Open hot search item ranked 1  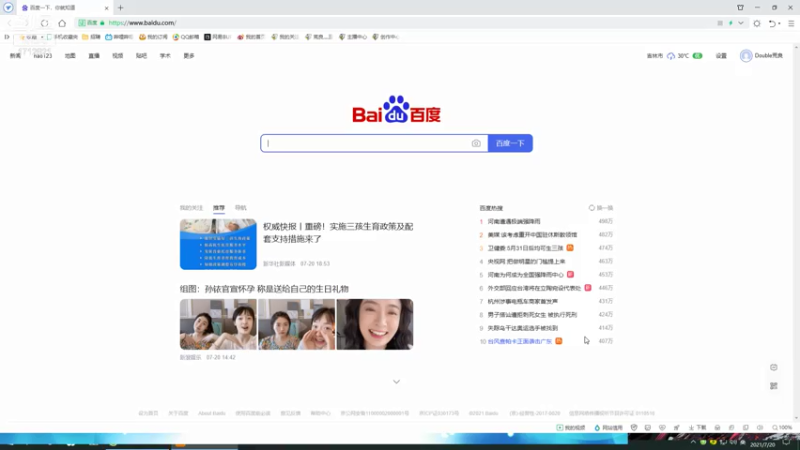[514, 221]
